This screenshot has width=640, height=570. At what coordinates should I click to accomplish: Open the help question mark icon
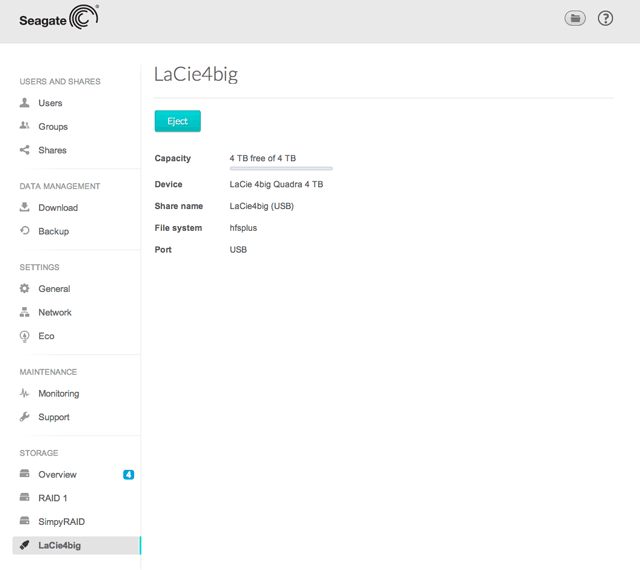click(x=605, y=18)
